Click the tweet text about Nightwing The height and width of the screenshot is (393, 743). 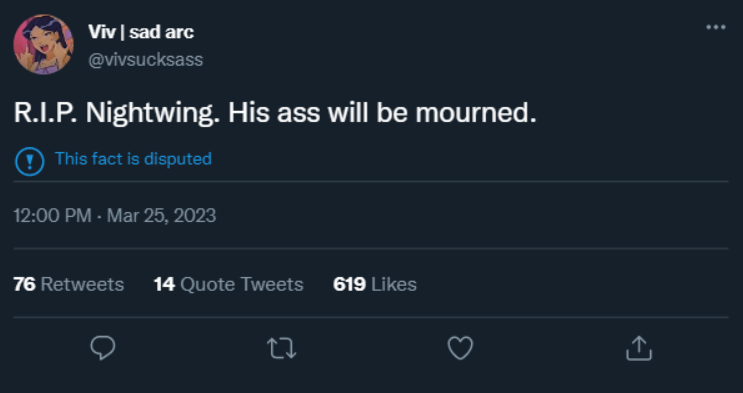pyautogui.click(x=275, y=114)
